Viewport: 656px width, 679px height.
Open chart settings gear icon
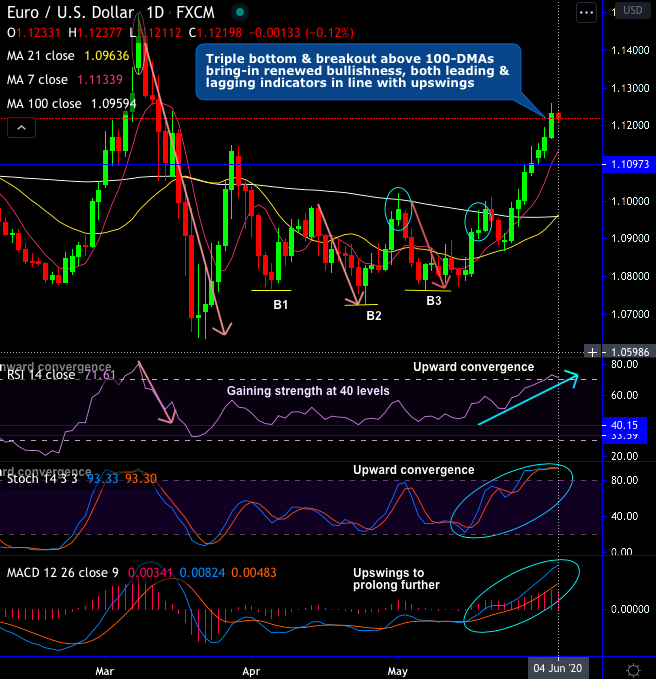pyautogui.click(x=633, y=669)
